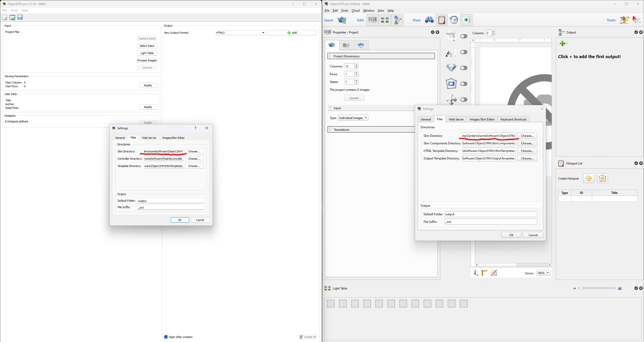This screenshot has width=644, height=342.
Task: Click the gnome cloud icon under Tools
Action: tap(637, 20)
